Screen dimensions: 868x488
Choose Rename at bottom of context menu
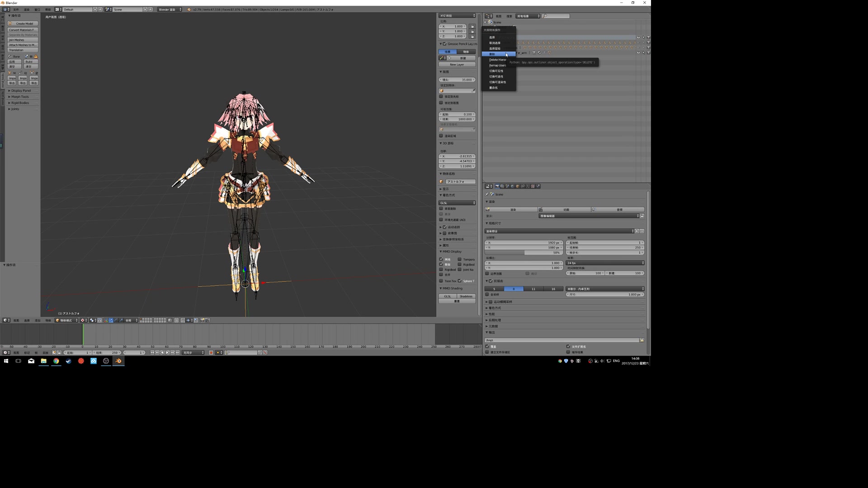(x=498, y=88)
